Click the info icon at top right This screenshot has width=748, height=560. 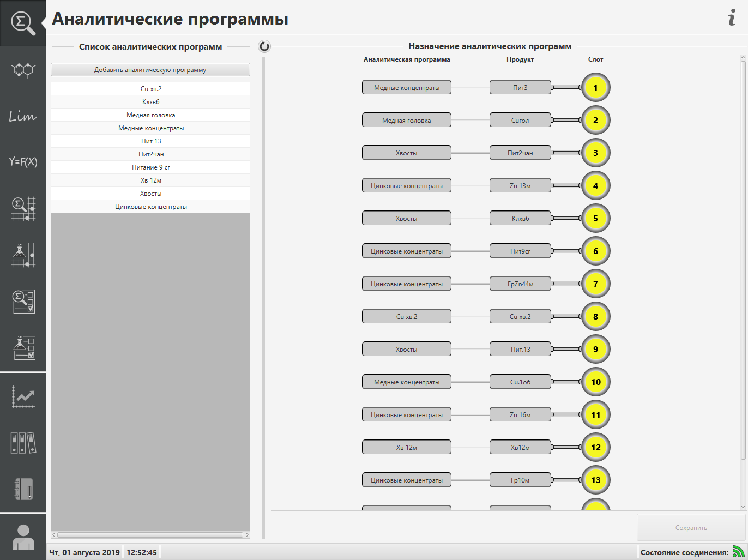(x=732, y=18)
